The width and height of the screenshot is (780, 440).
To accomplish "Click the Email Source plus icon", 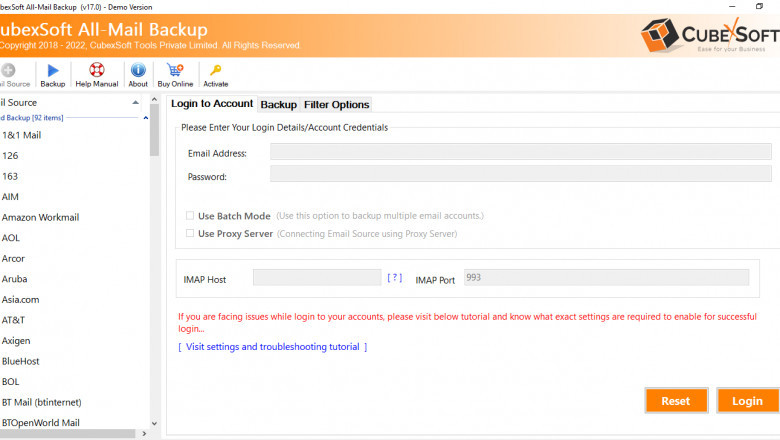I will click(x=8, y=70).
